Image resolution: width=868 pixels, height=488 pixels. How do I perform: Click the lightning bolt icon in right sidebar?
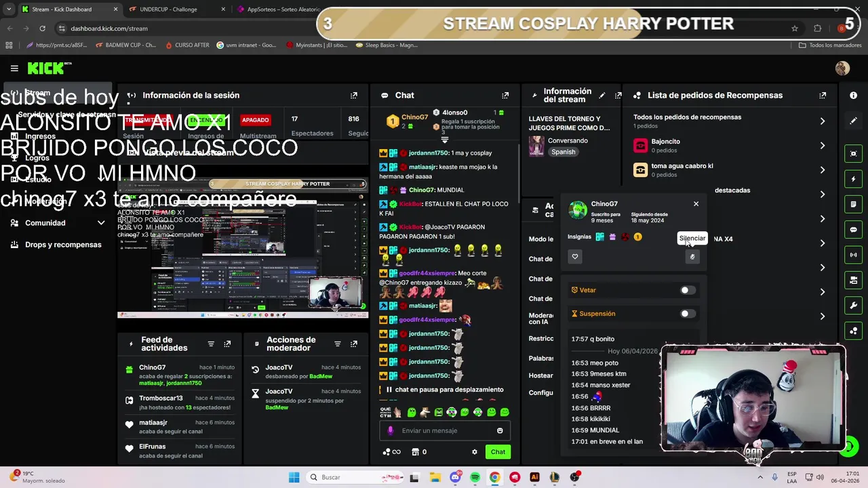pyautogui.click(x=853, y=179)
